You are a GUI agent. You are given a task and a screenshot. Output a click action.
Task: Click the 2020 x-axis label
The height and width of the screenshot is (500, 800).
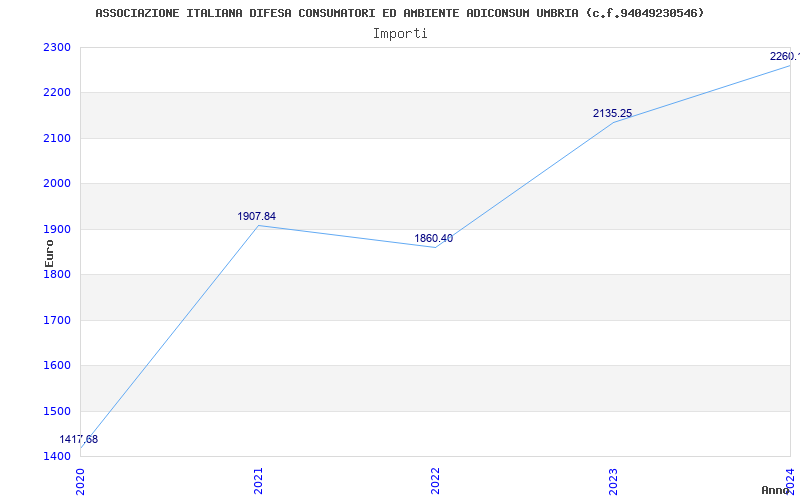(81, 481)
